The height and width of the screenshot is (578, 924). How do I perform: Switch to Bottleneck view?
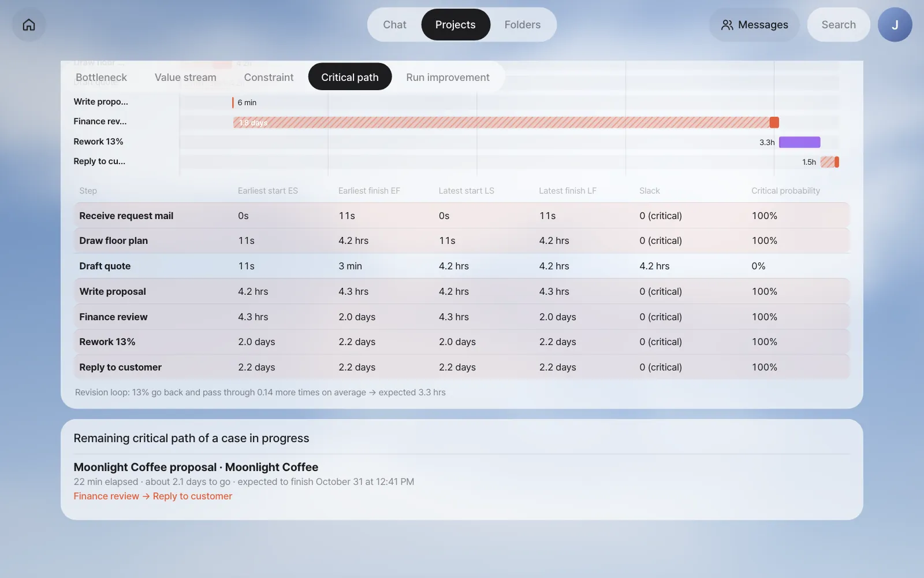(101, 77)
